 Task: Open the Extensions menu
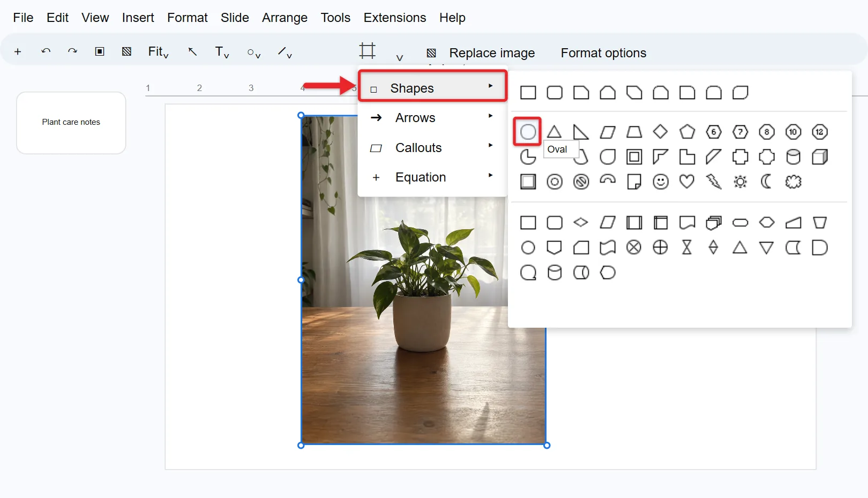tap(395, 18)
